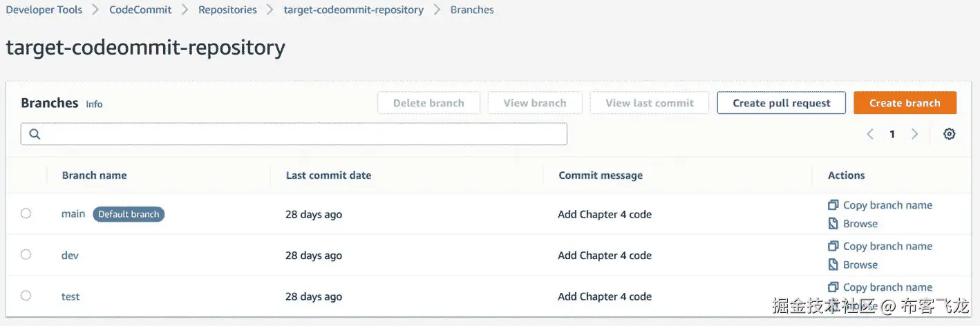Open the Developer Tools breadcrumb
This screenshot has width=980, height=326.
tap(44, 10)
